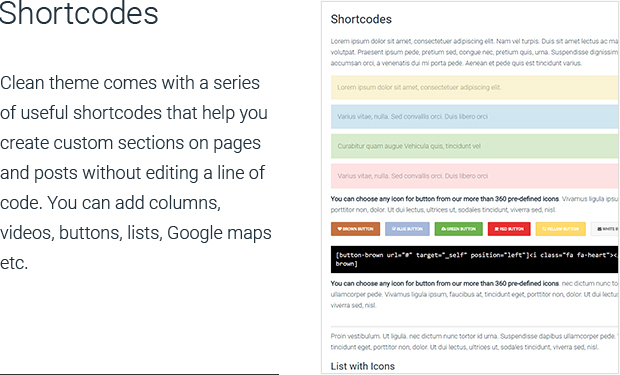Click the Blue Button
This screenshot has height=375, width=620.
407,229
